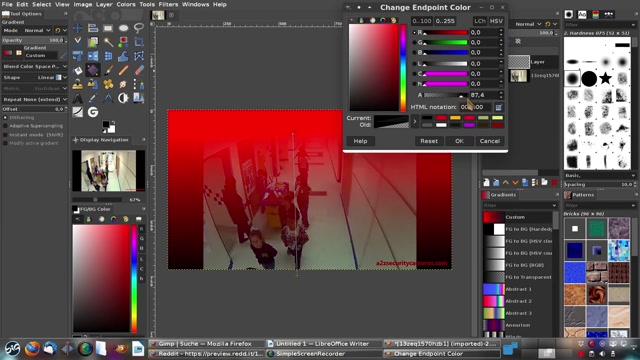Viewport: 640px width, 360px height.
Task: Open the Colors menu
Action: tap(126, 4)
